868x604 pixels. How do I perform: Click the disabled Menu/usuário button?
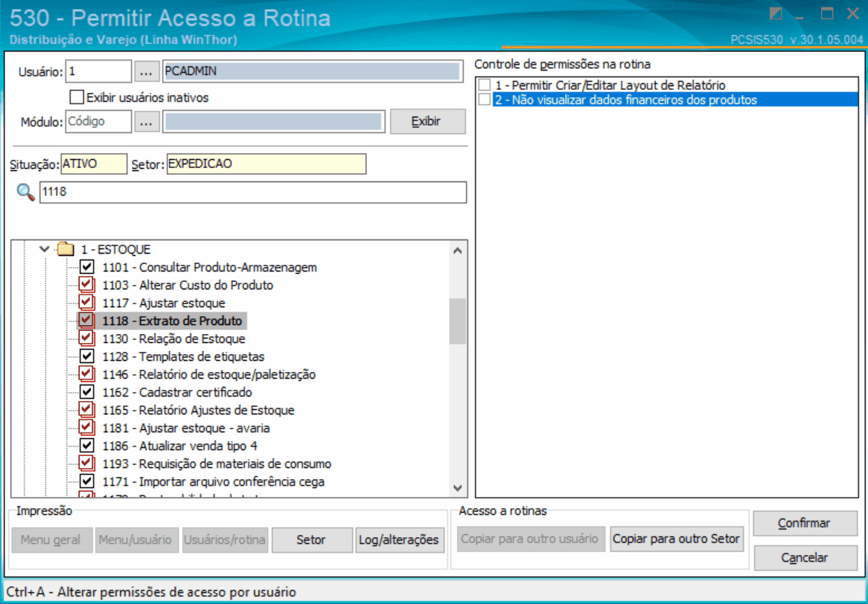137,540
